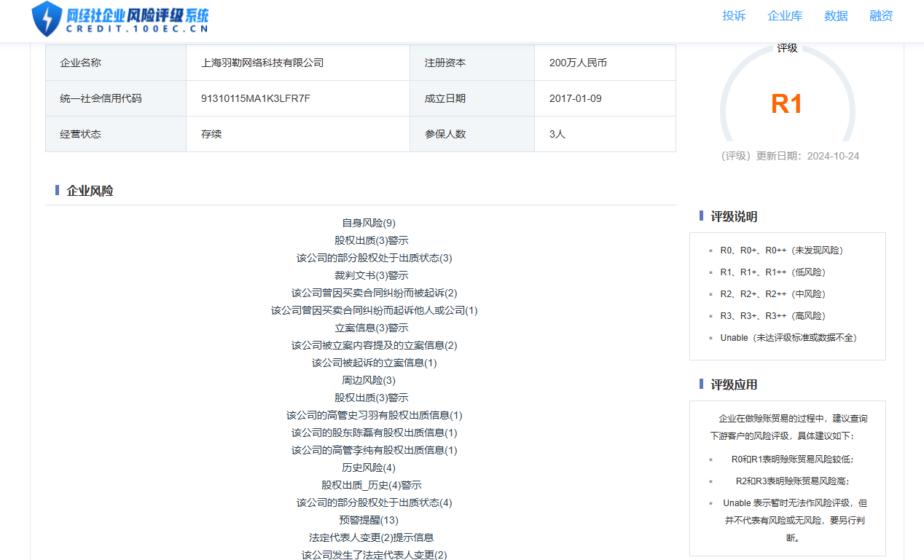This screenshot has height=560, width=924.
Task: Expand the 历史风险(4) risk category
Action: click(369, 468)
